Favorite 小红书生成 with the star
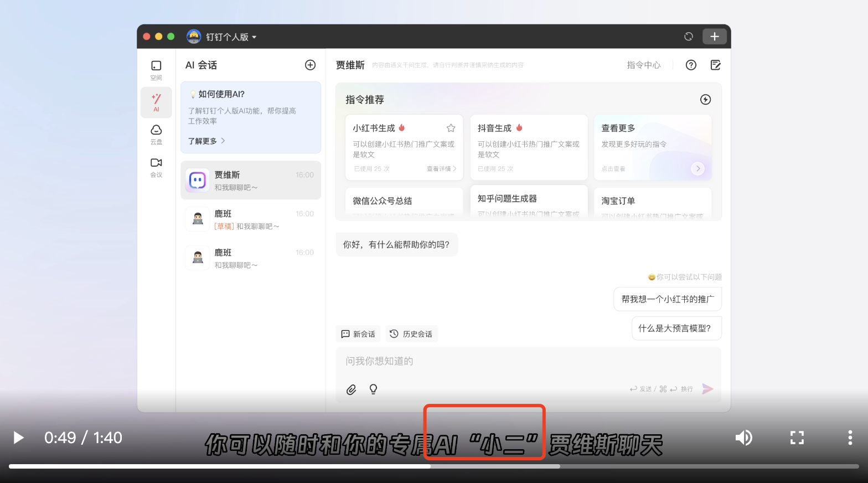 pyautogui.click(x=451, y=128)
